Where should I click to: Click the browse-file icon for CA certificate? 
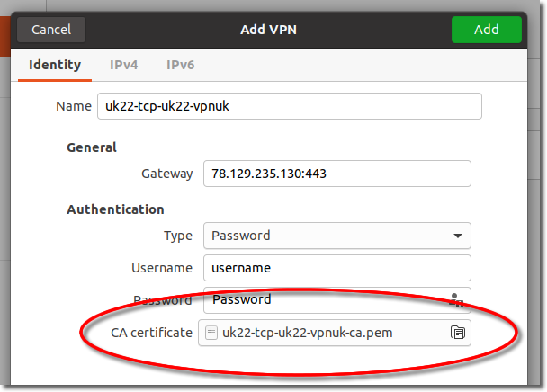coord(458,333)
